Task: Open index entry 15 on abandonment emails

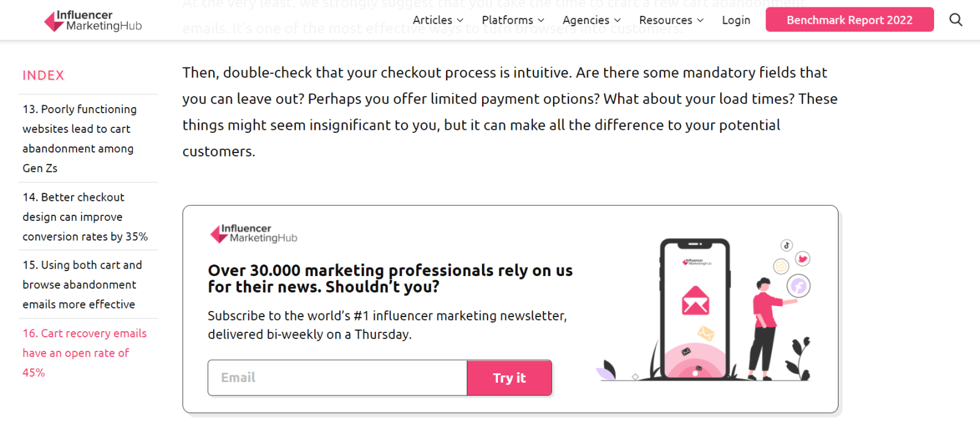Action: (82, 284)
